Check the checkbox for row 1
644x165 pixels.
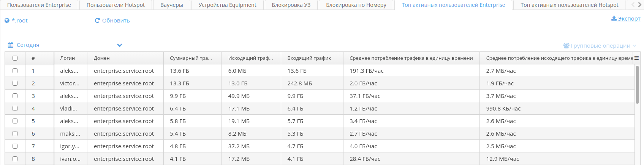coord(15,71)
